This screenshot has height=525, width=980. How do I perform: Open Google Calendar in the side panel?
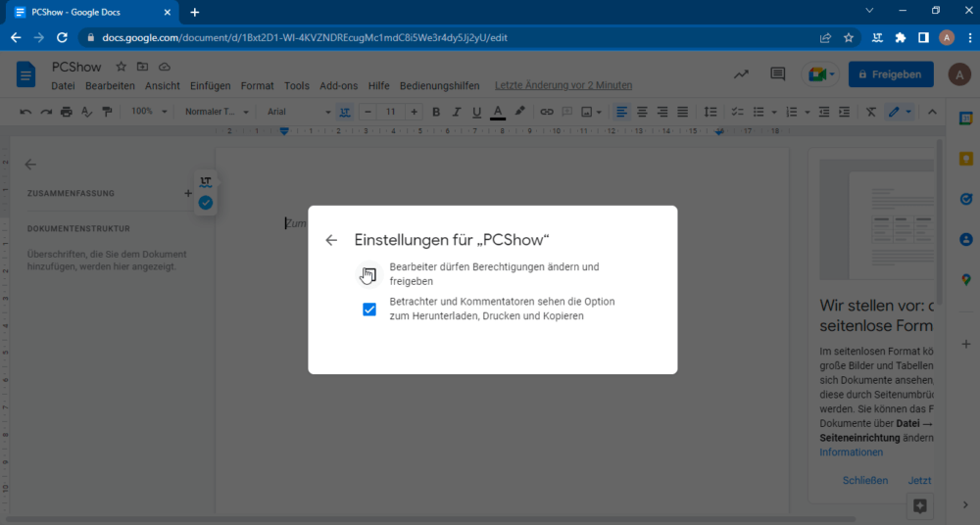(966, 119)
